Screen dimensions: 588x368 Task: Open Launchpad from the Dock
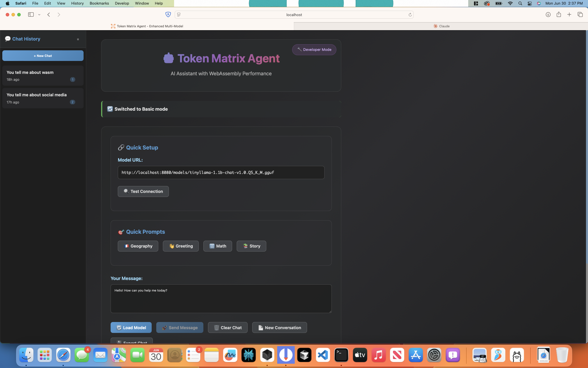pyautogui.click(x=45, y=355)
